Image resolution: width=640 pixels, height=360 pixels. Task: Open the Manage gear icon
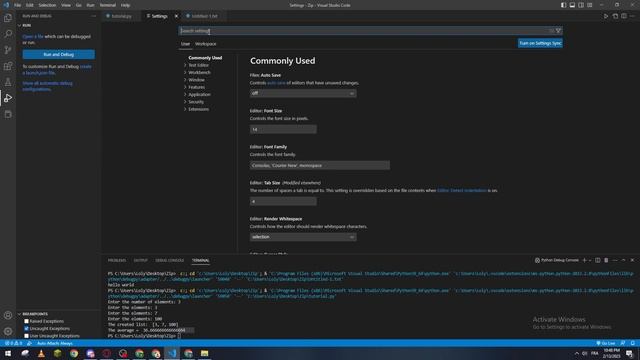[8, 331]
